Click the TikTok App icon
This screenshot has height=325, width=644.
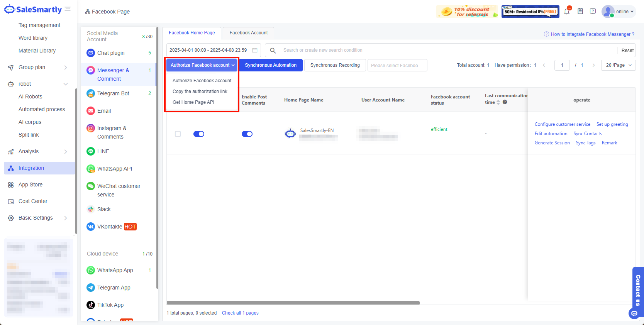click(91, 305)
